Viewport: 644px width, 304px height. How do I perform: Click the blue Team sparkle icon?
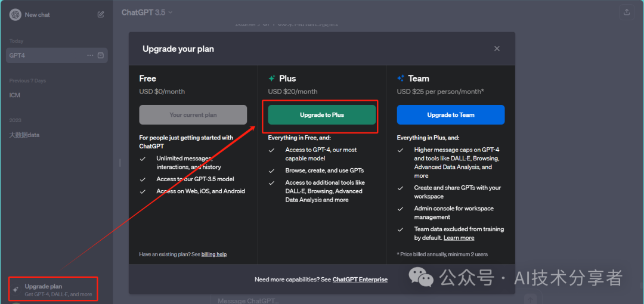tap(401, 79)
